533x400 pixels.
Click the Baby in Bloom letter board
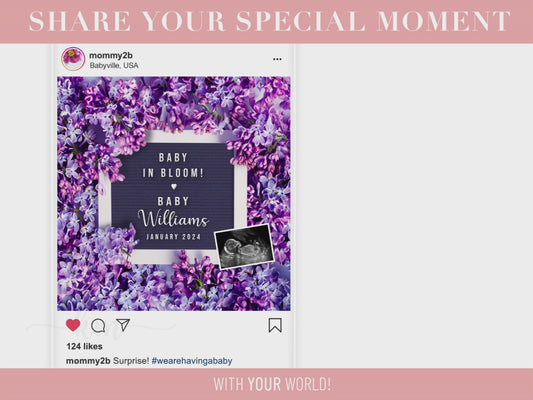(173, 196)
